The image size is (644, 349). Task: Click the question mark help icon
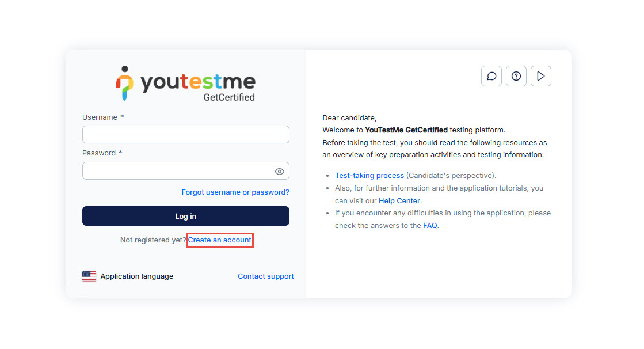pyautogui.click(x=516, y=76)
